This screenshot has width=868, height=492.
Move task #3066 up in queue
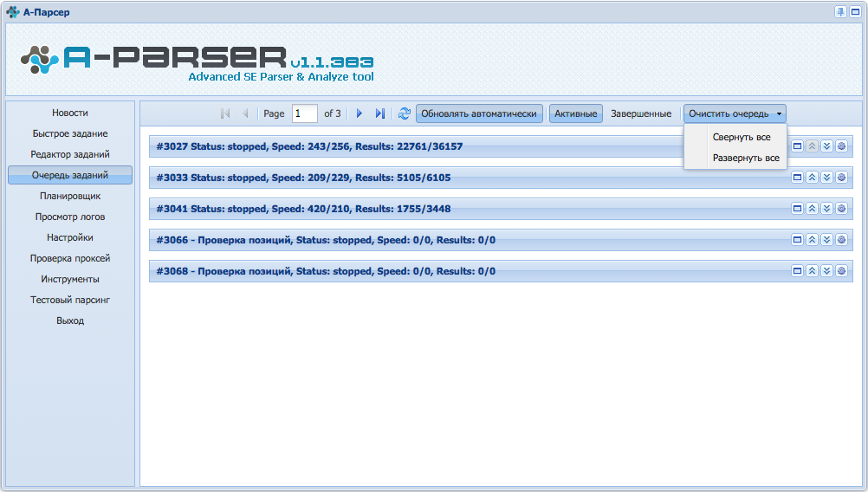[812, 240]
